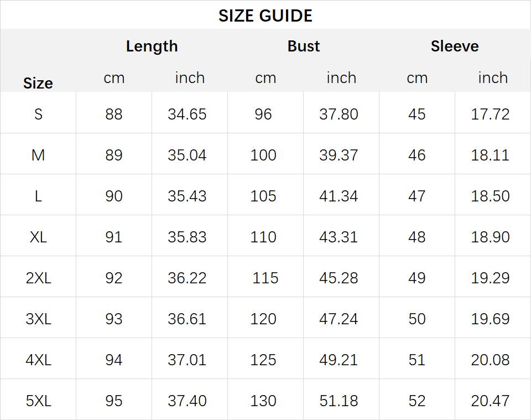Click the SIZE GUIDE title
The image size is (531, 420).
tap(265, 16)
